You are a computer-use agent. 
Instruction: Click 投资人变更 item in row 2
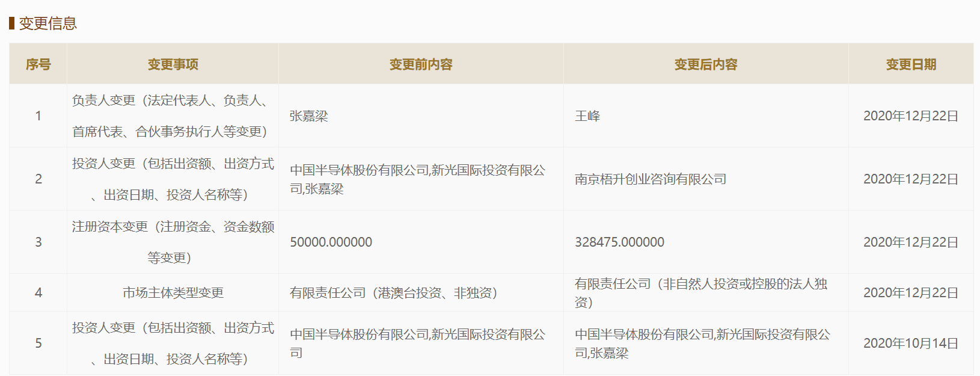pyautogui.click(x=173, y=179)
